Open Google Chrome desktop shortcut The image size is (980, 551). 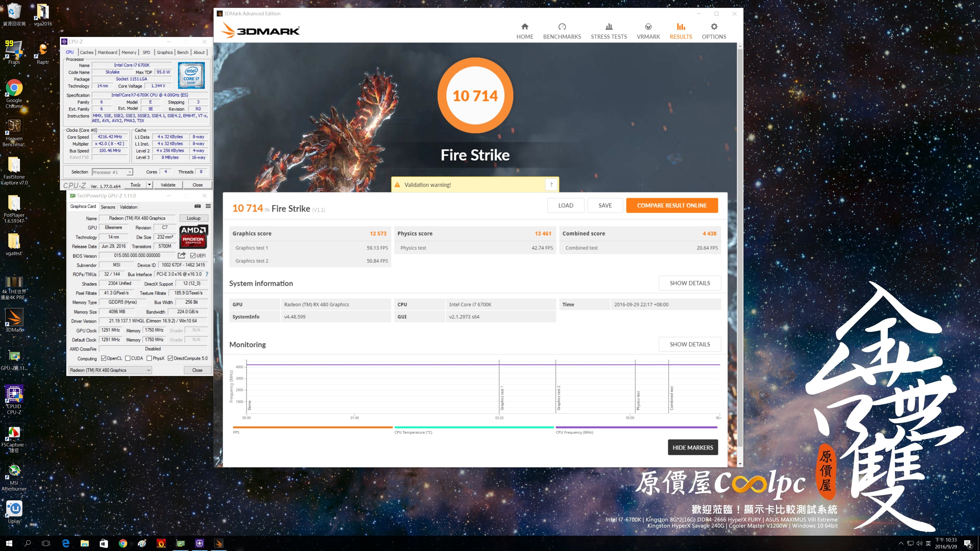[14, 94]
